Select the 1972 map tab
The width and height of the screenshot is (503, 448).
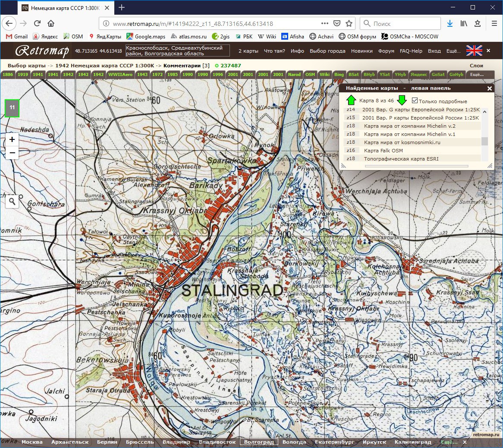point(157,75)
